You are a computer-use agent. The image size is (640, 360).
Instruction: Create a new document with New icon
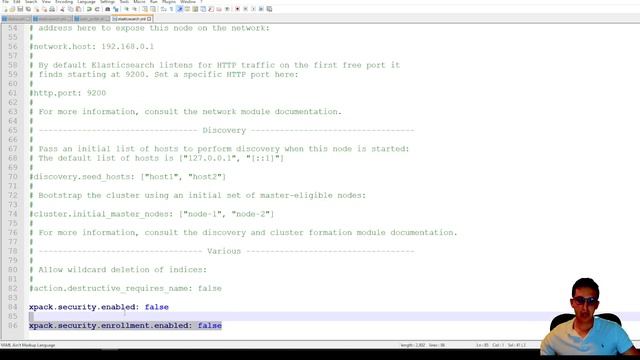(x=5, y=9)
